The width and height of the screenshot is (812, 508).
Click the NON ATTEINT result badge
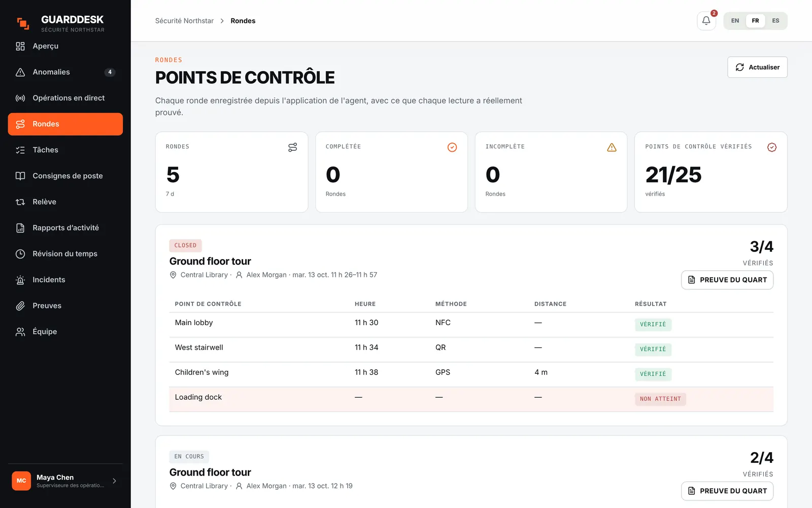[660, 399]
